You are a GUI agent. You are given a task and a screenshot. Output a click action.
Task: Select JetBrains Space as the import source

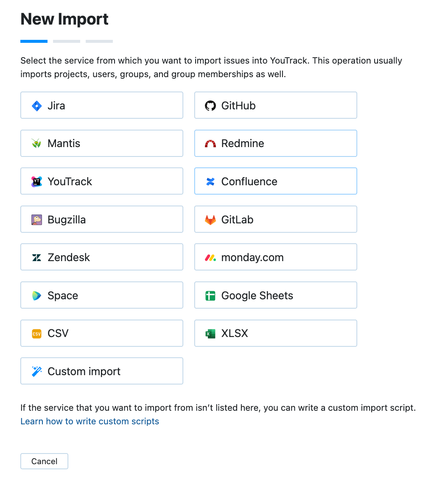tap(102, 295)
